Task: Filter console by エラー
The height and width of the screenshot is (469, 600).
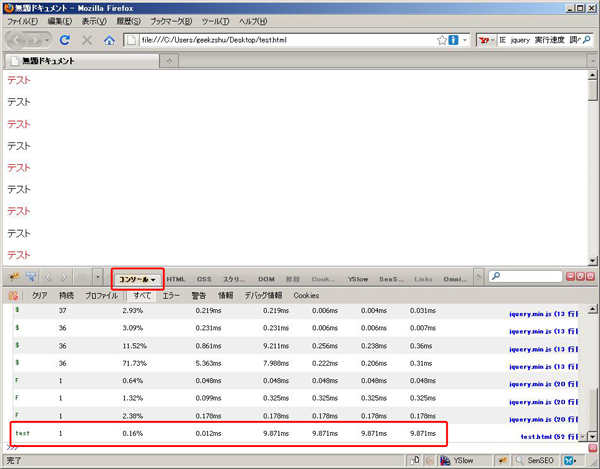Action: click(171, 295)
